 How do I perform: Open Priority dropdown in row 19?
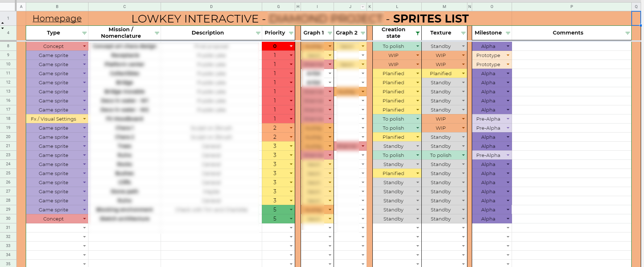coord(291,128)
